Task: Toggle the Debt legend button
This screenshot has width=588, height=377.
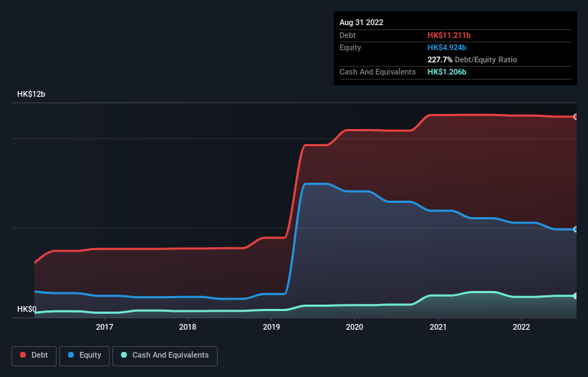Action: point(34,355)
